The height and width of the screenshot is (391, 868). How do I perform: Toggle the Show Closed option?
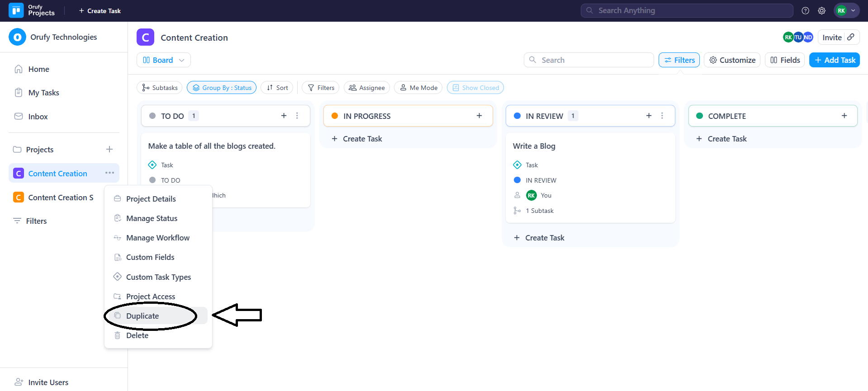pos(475,88)
